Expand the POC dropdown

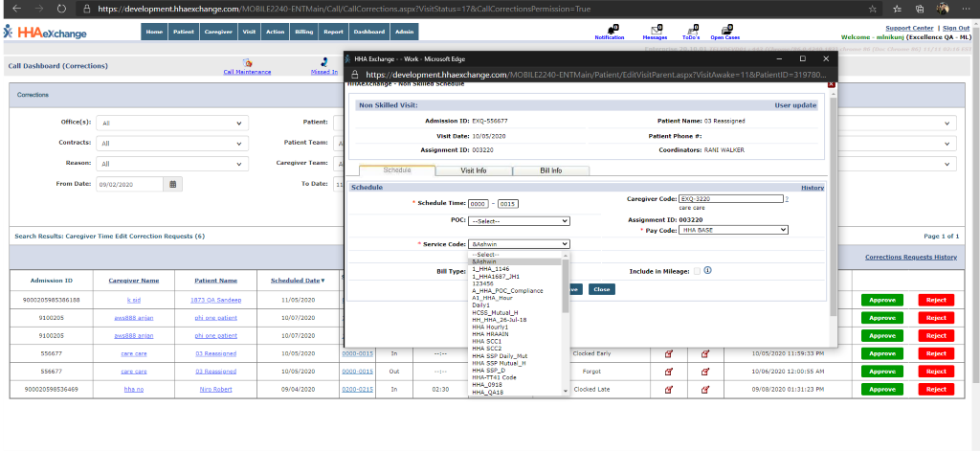point(518,220)
